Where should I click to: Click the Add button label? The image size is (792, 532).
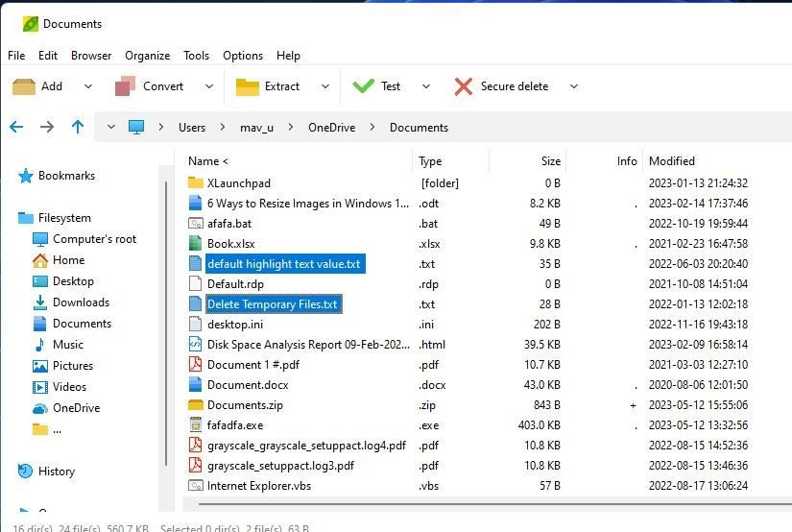(x=52, y=86)
